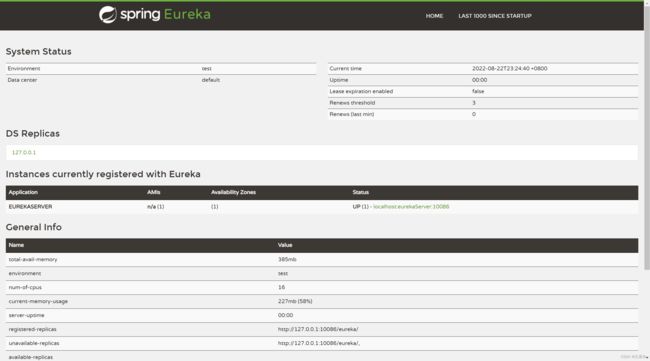Screen dimensions: 650x361
Task: Select the General Info heading
Action: [x=34, y=227]
